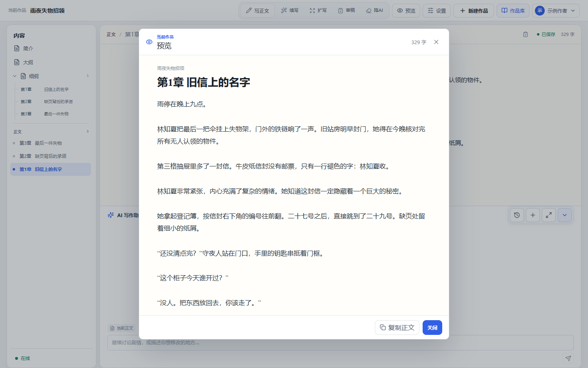Select the 续写 magic wand tool
The image size is (588, 368).
click(x=290, y=11)
